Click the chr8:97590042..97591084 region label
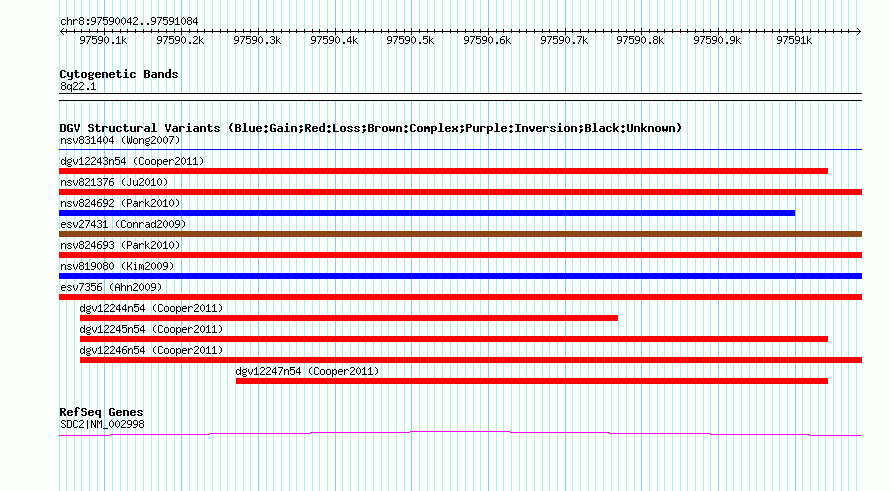The image size is (890, 491). (129, 22)
